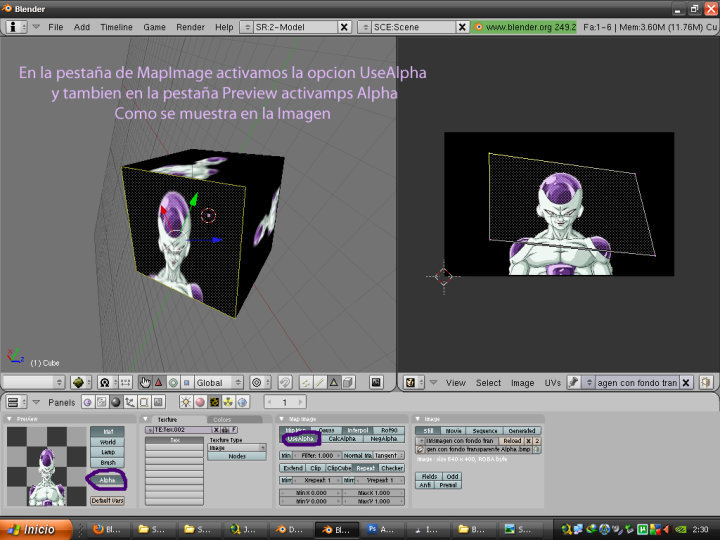720x540 pixels.
Task: Open UVs menu in UV editor
Action: [x=552, y=382]
